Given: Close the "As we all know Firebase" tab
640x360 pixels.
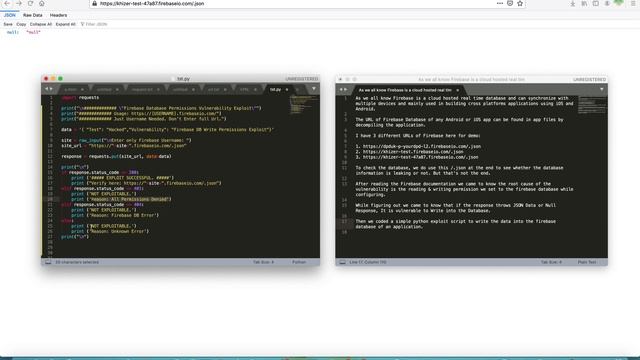Looking at the screenshot, I should (x=458, y=90).
